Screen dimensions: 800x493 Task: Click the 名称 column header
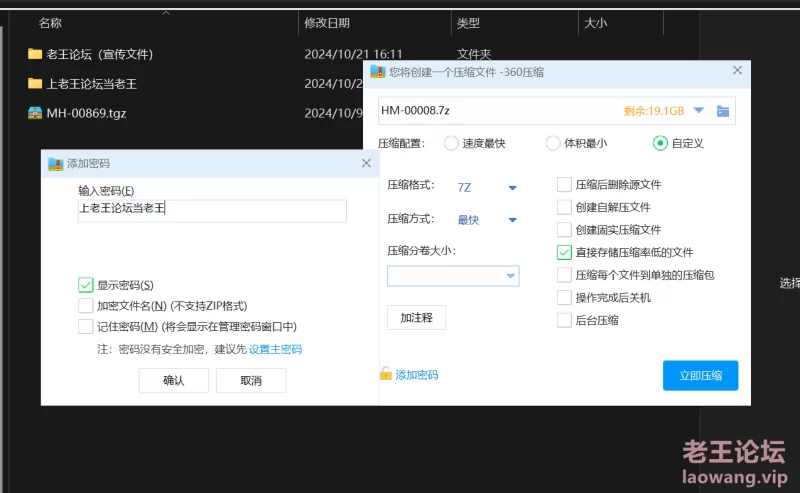pos(50,22)
